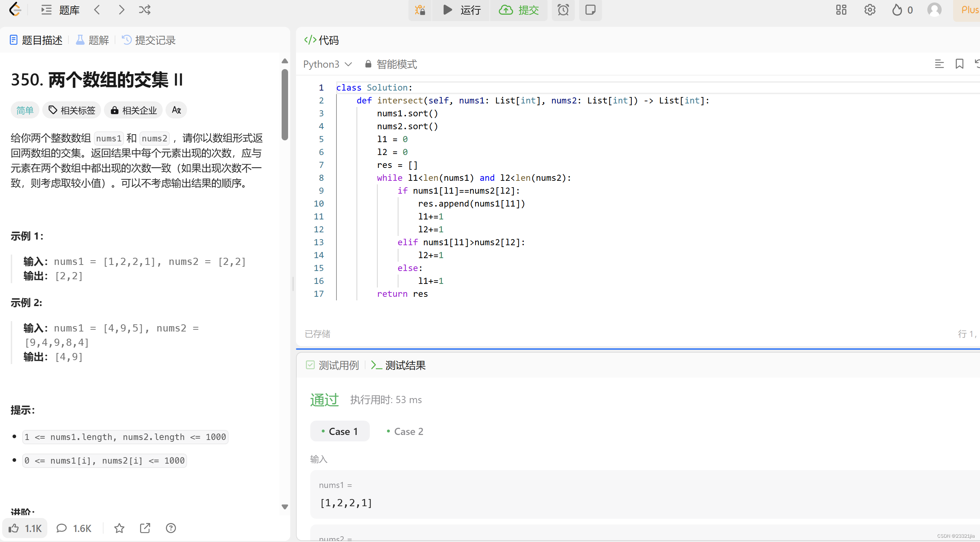Open comments 1.6K icon
Viewport: 980px width, 542px height.
[x=74, y=528]
